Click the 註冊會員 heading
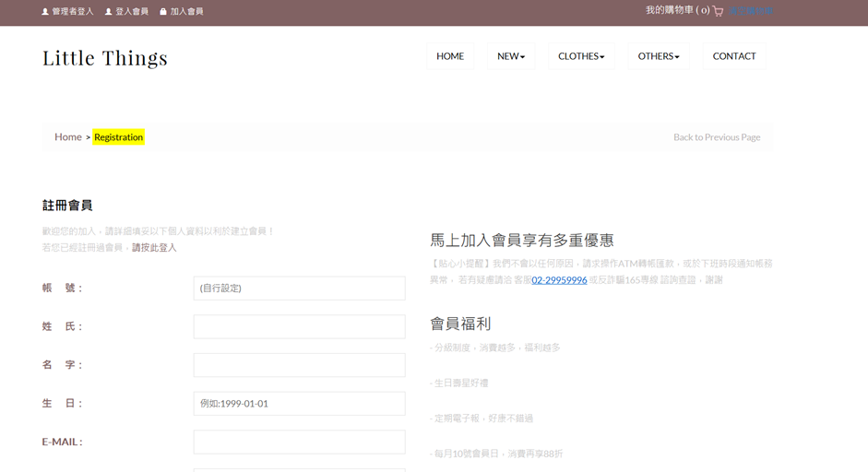 point(67,206)
